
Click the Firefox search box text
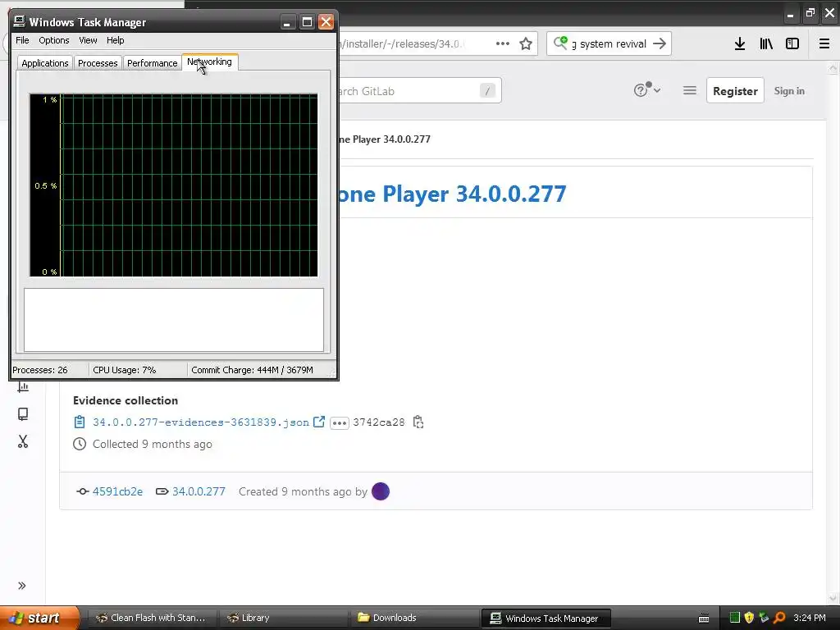609,44
